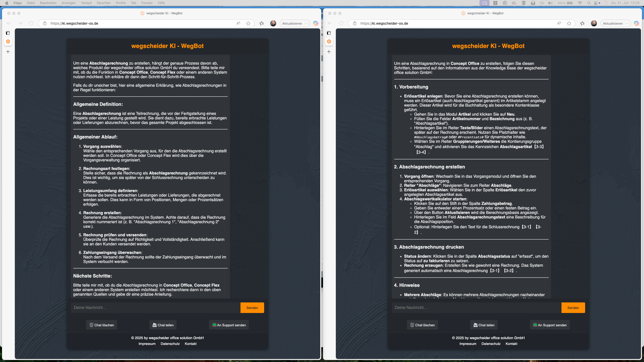Click Chat teilen in right chat
The width and height of the screenshot is (644, 362).
coord(484,325)
